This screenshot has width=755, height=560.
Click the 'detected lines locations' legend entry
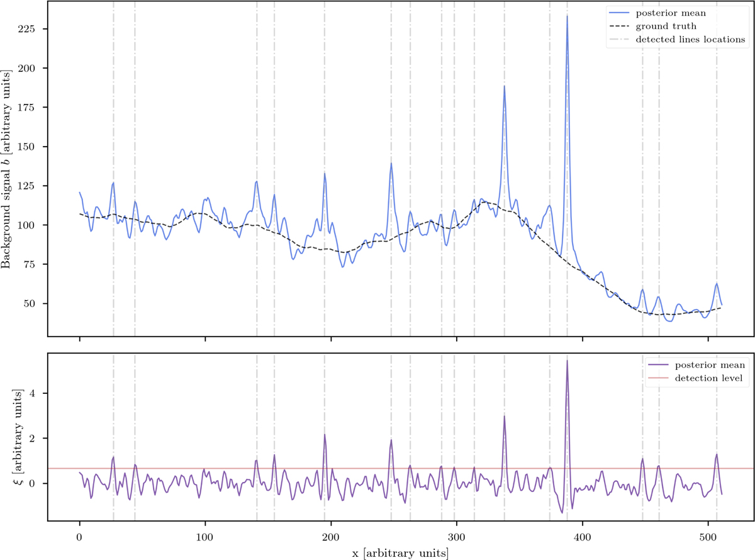click(691, 39)
